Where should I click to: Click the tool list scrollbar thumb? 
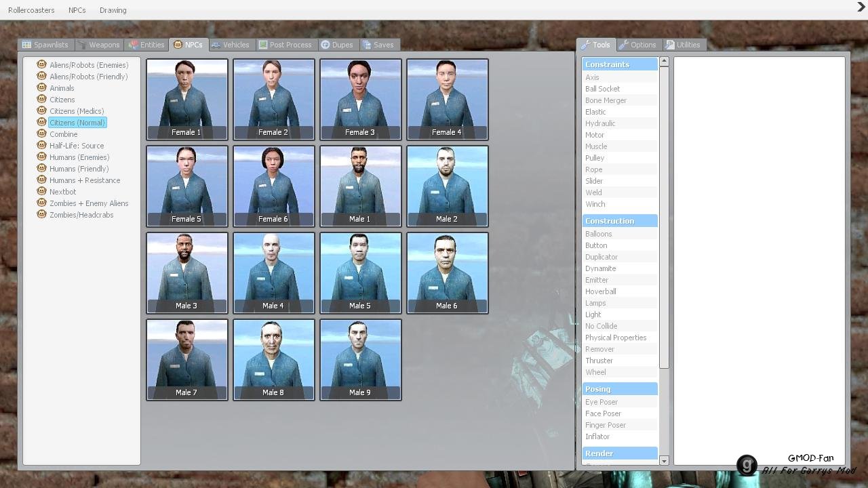click(664, 218)
